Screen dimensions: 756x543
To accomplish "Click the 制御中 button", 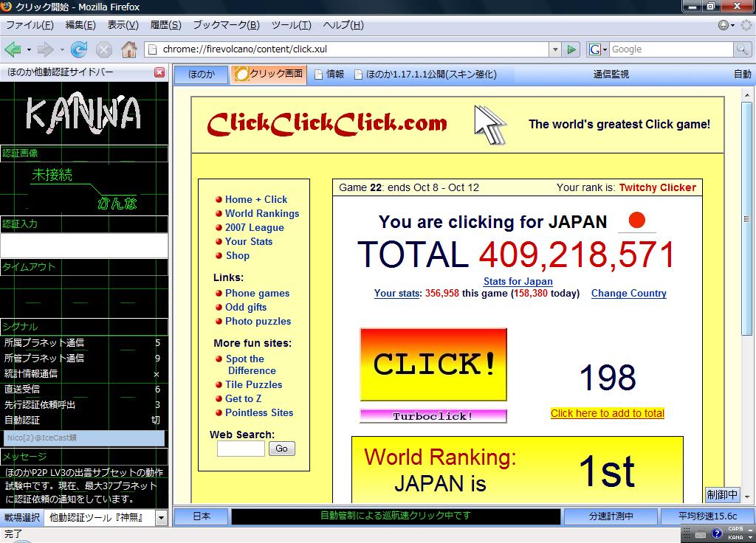I will point(722,495).
